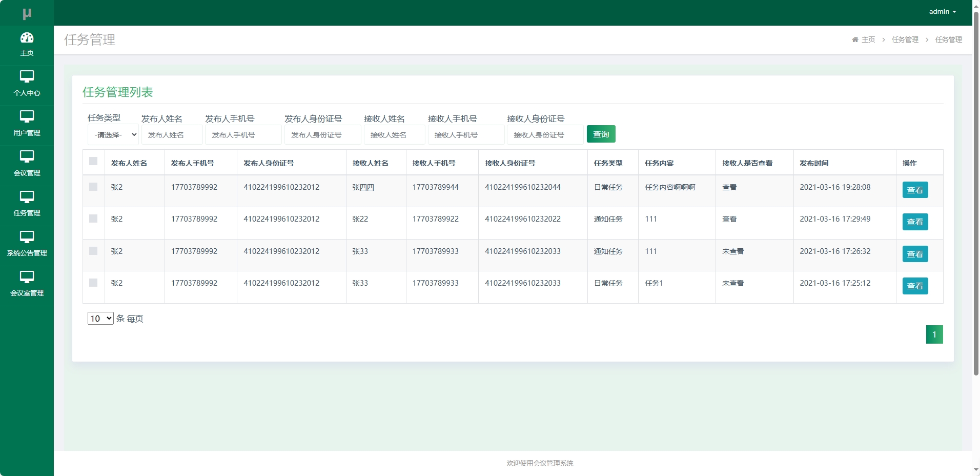The width and height of the screenshot is (980, 476).
Task: Open the 任务类型 dropdown selector
Action: coord(113,134)
